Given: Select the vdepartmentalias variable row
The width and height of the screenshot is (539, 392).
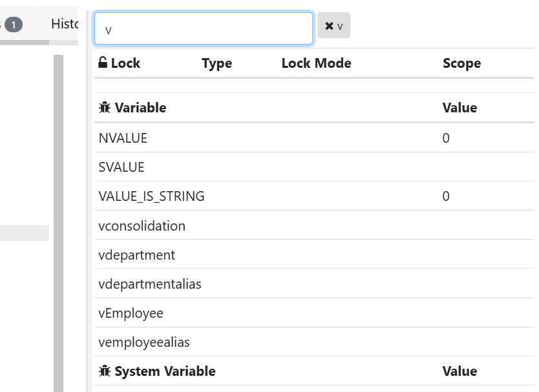Looking at the screenshot, I should (314, 284).
